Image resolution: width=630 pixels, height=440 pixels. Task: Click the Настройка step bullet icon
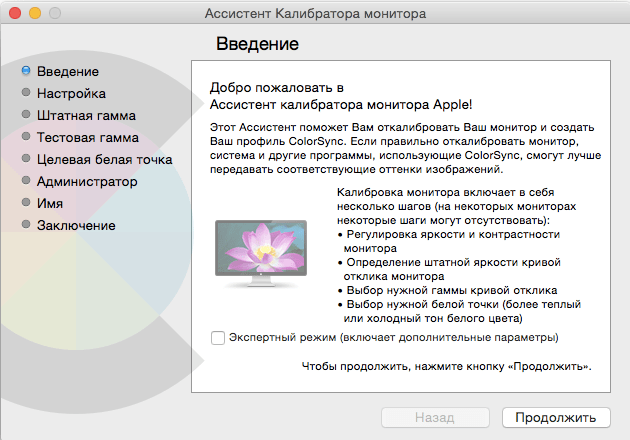point(26,92)
